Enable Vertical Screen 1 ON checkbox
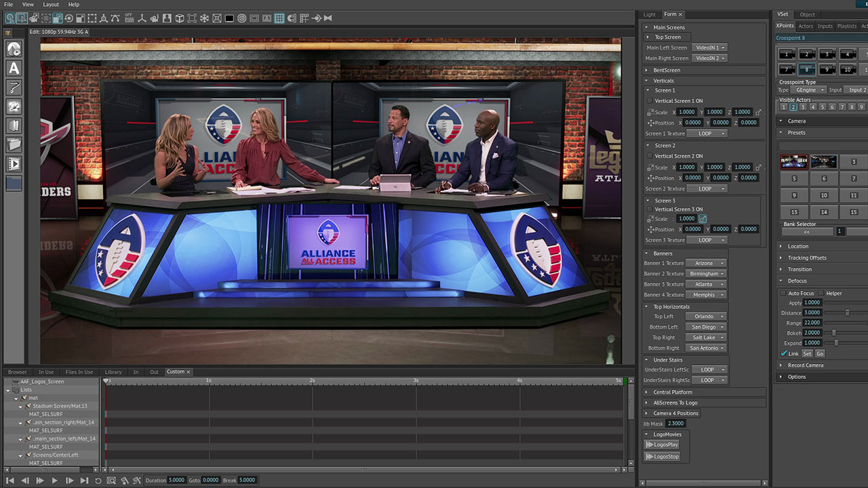 tap(650, 101)
